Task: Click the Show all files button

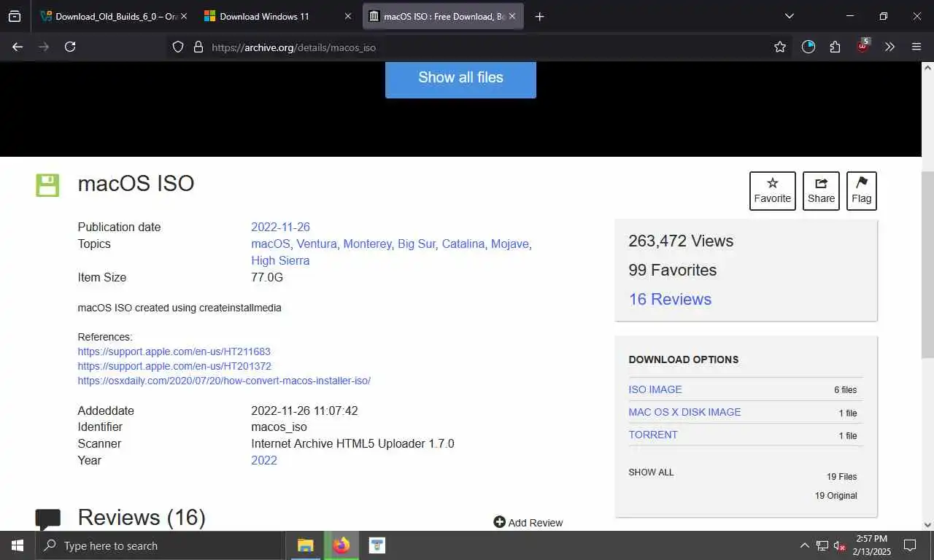Action: (460, 77)
